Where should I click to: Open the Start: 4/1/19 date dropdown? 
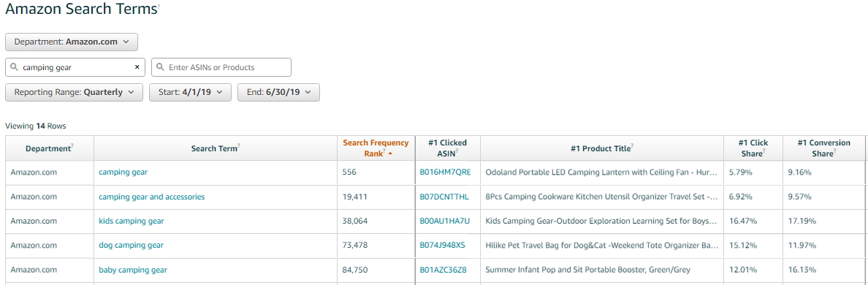tap(190, 92)
